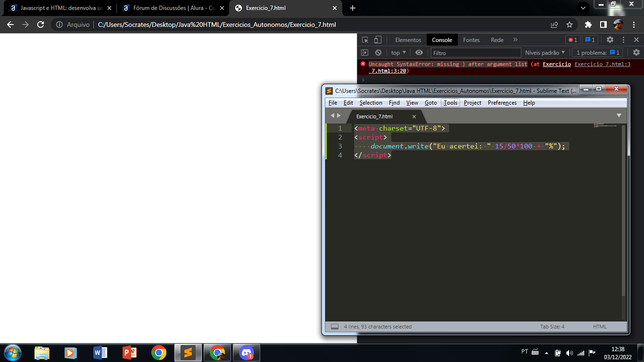Open Windows Start button

[12, 353]
